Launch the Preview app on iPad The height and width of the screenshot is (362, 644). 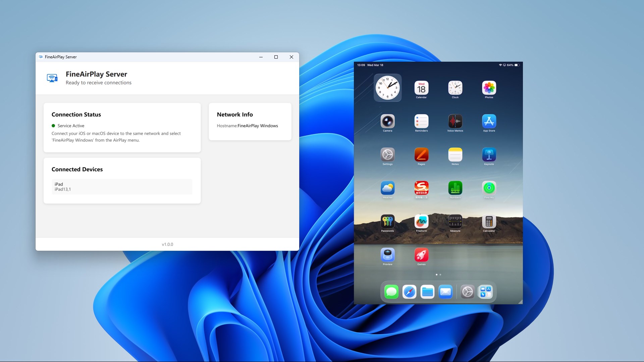point(387,255)
